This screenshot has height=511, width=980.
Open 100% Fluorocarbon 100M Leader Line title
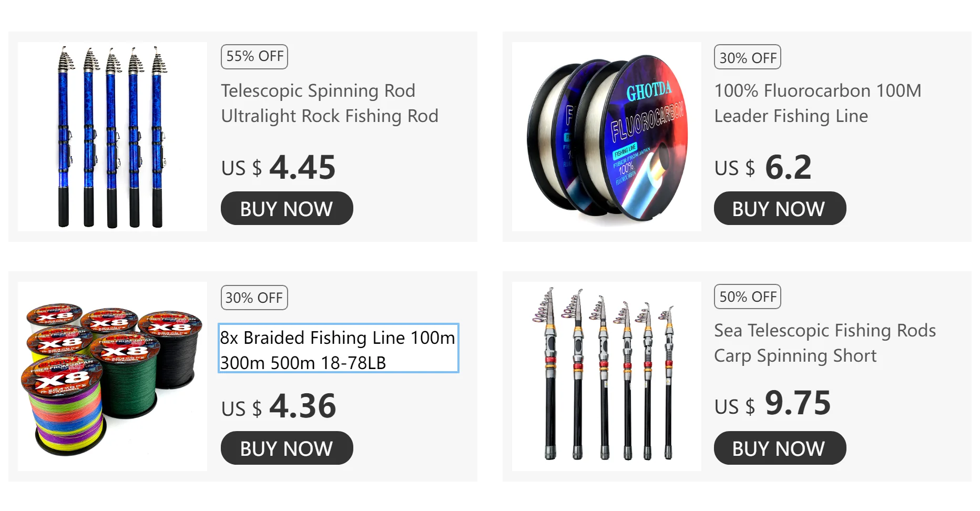click(x=818, y=103)
